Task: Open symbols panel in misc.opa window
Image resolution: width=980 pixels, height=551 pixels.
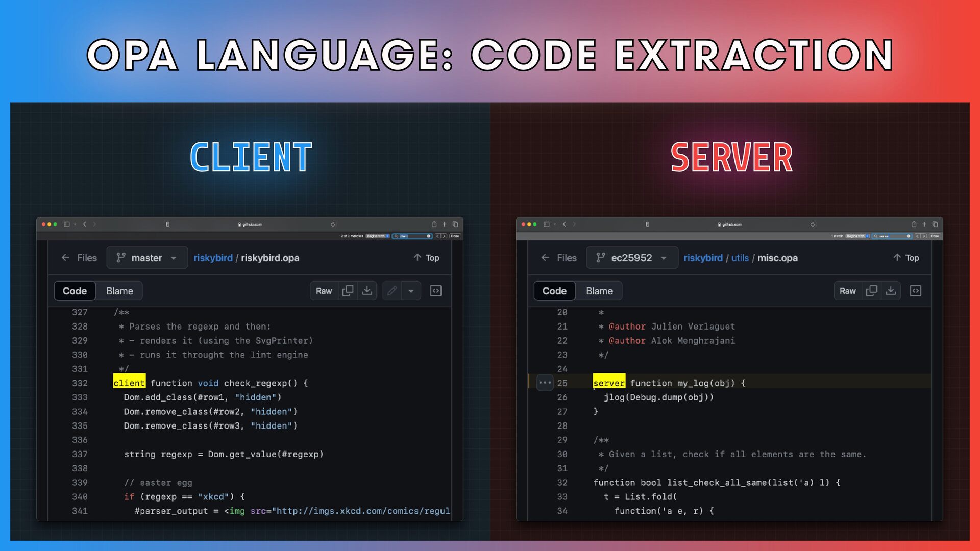Action: 916,291
